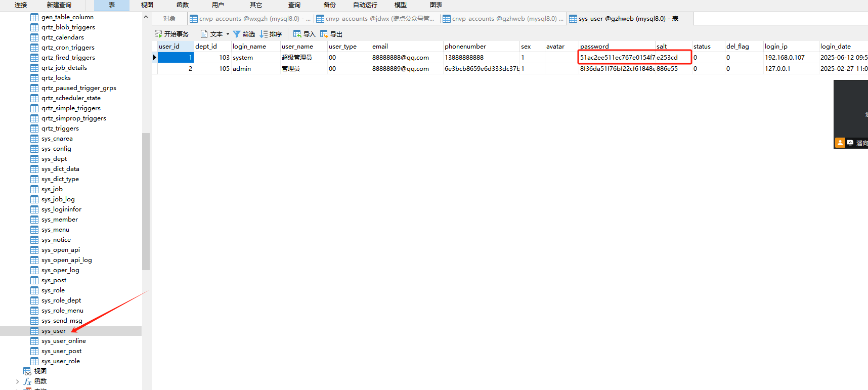This screenshot has width=868, height=390.
Task: Click the 开始事务 (begin transaction) icon
Action: coord(158,34)
